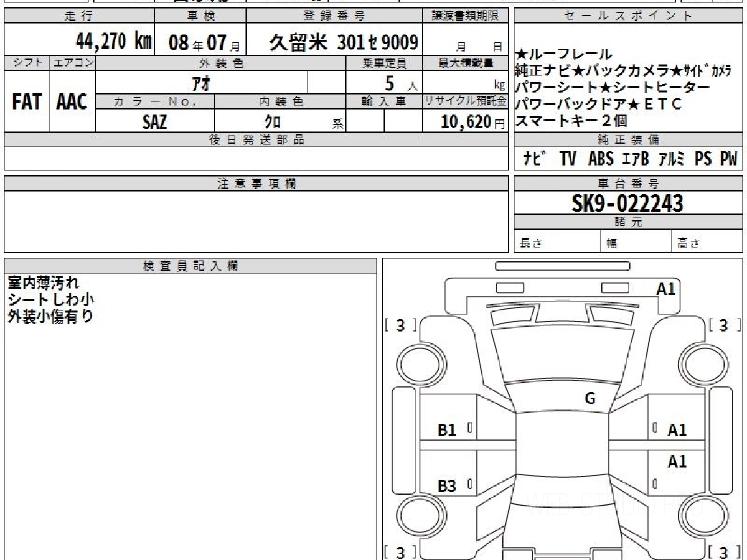
Task: Select the PW equipment label
Action: (728, 159)
